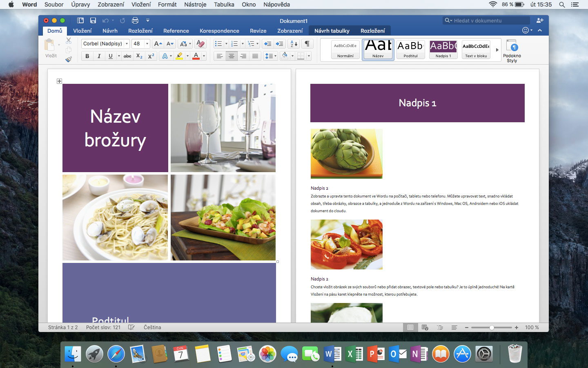The image size is (588, 368).
Task: Open the Soubor menu in menu bar
Action: [54, 4]
